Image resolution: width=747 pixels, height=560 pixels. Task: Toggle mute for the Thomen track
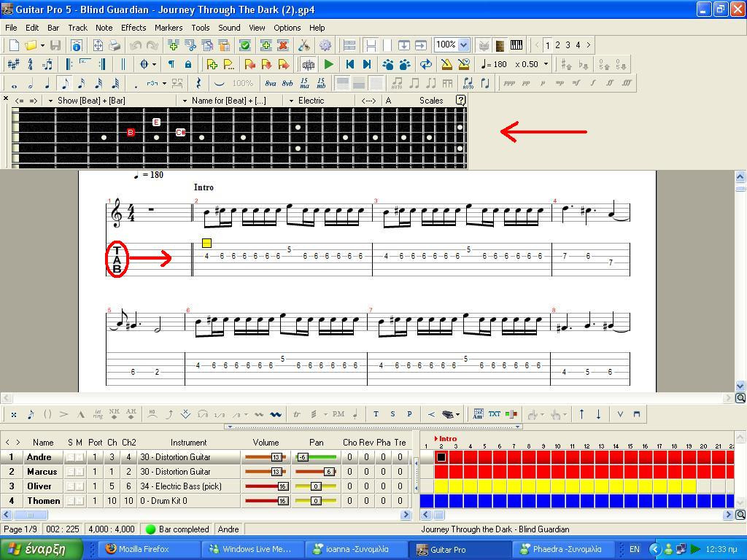click(x=79, y=501)
